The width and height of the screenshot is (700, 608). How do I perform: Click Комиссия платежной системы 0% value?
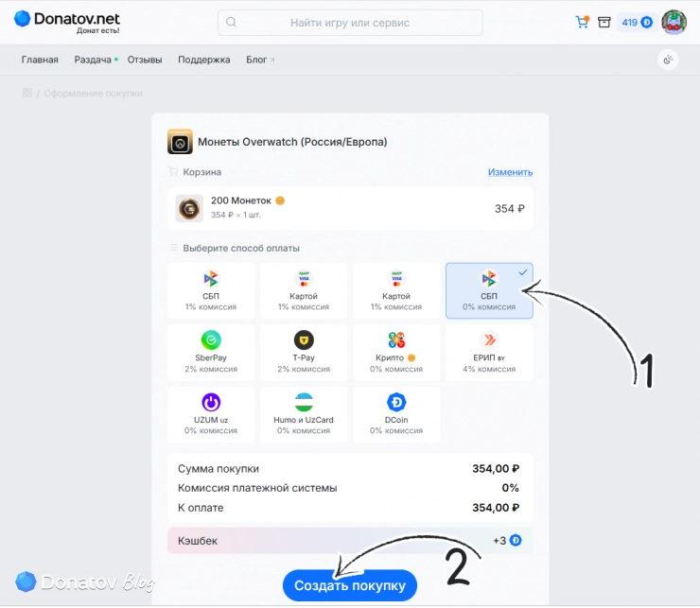tap(510, 488)
